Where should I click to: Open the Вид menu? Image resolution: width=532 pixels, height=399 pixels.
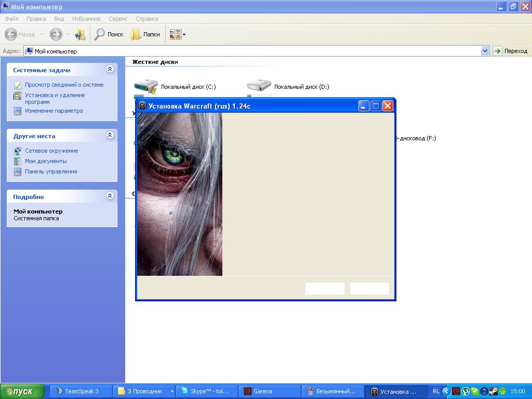click(59, 19)
